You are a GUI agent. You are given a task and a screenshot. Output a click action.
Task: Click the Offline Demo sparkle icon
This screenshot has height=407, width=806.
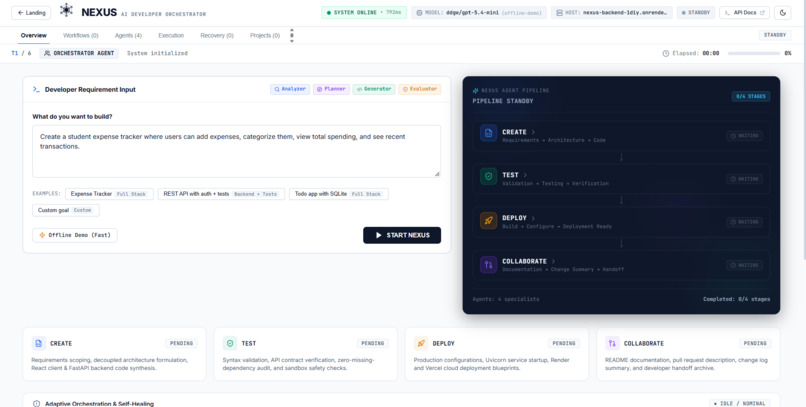pos(42,235)
